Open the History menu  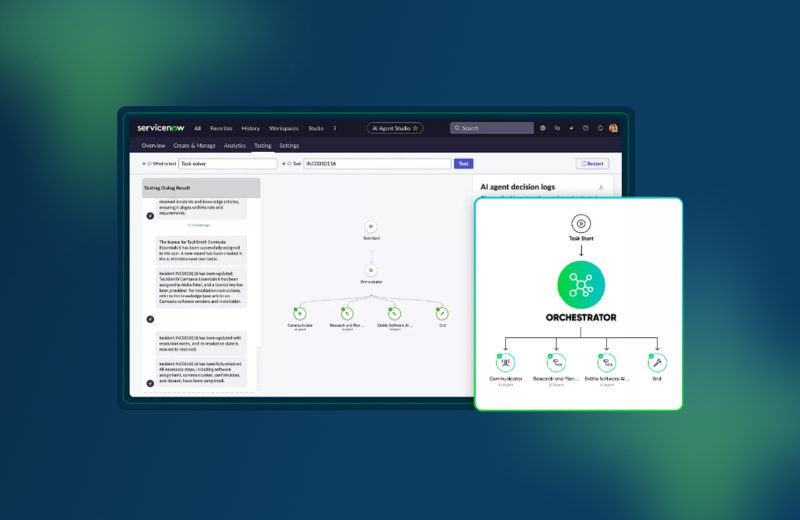pos(251,128)
